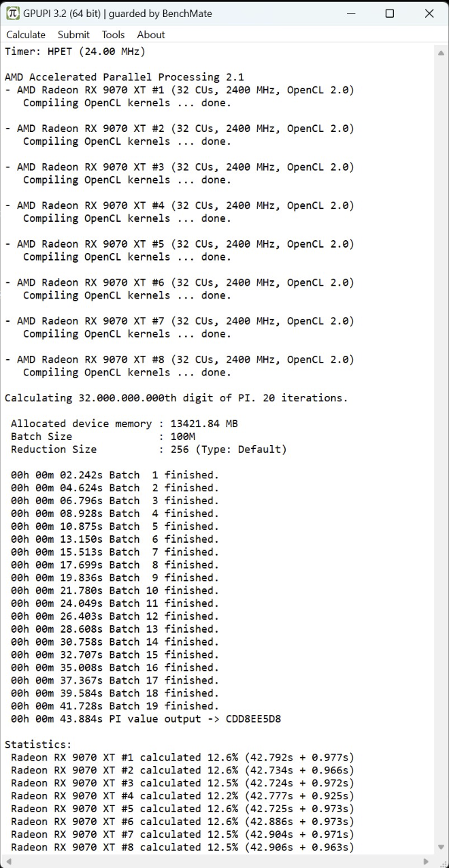Click the vertical scrollbar up arrow
The width and height of the screenshot is (449, 868).
442,50
